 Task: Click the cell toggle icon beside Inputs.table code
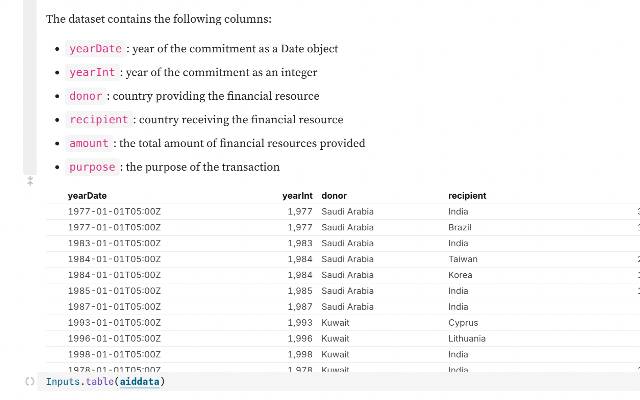point(30,382)
